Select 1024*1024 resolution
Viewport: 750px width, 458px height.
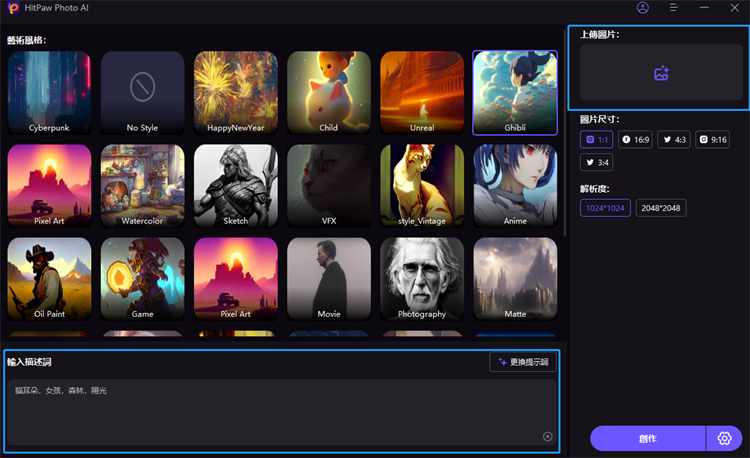[x=605, y=208]
